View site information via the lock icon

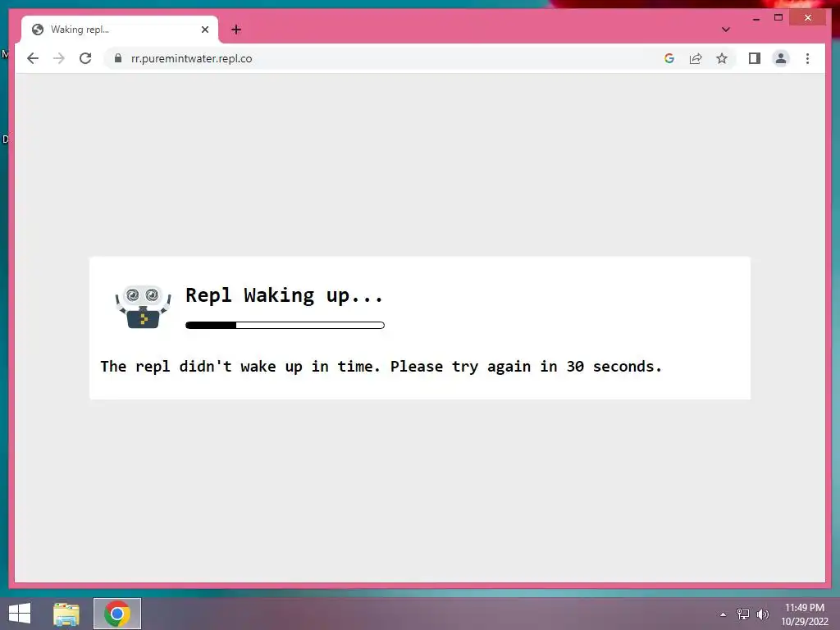[118, 58]
